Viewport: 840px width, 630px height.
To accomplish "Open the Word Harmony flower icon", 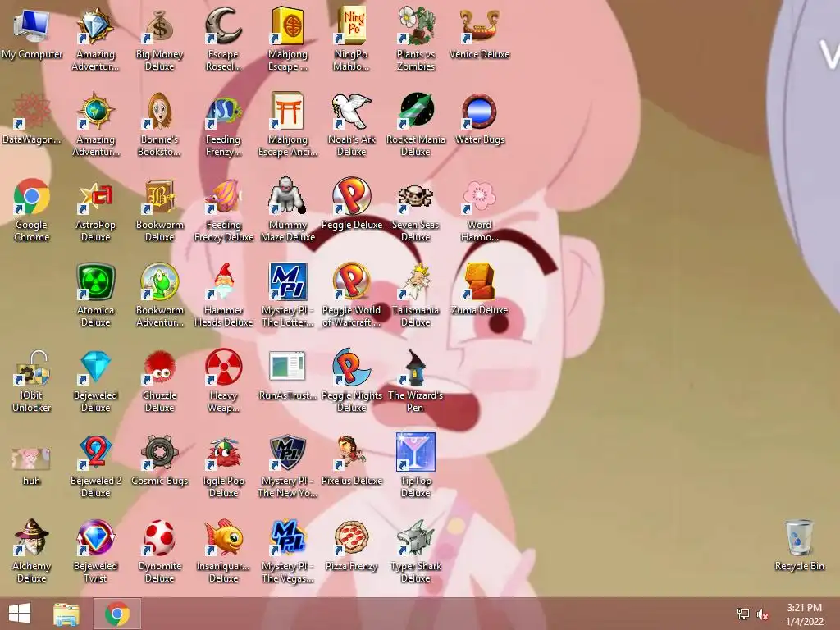I will [479, 196].
